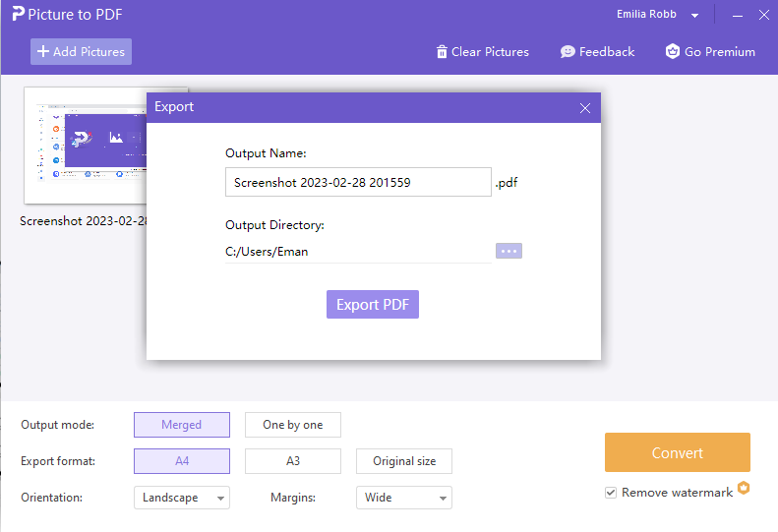Choose A4 export format
This screenshot has width=778, height=532.
pyautogui.click(x=182, y=461)
